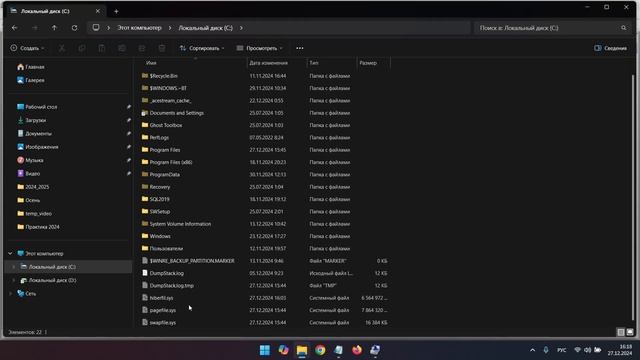This screenshot has width=640, height=360.
Task: Switch to large thumbnails view icon
Action: point(630,332)
